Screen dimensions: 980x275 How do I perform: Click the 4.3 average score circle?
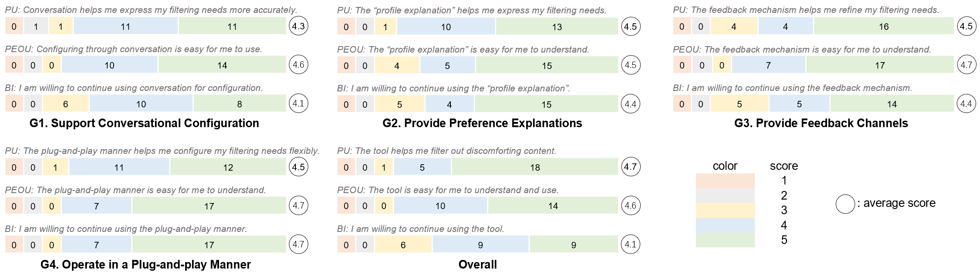tap(298, 26)
